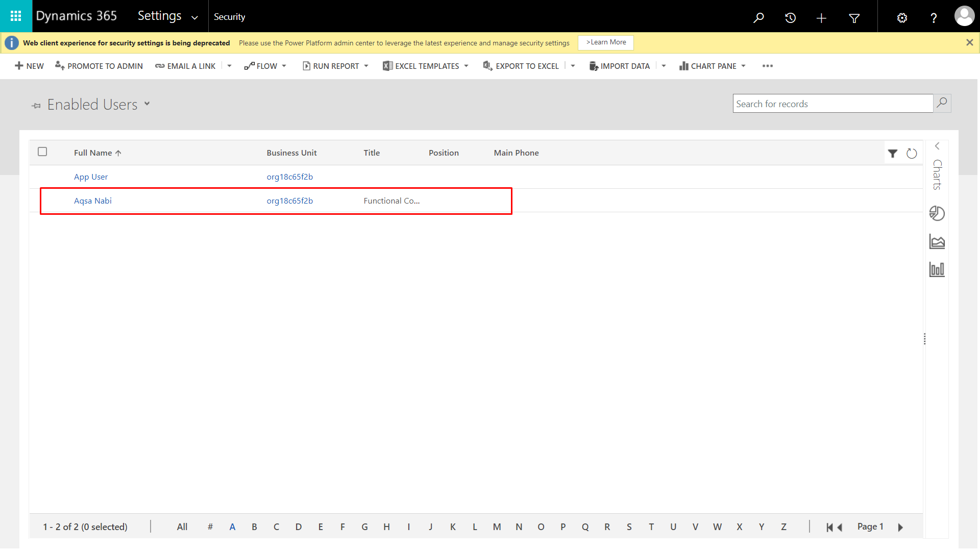The height and width of the screenshot is (551, 980).
Task: Open the advanced find funnel icon
Action: tap(854, 18)
